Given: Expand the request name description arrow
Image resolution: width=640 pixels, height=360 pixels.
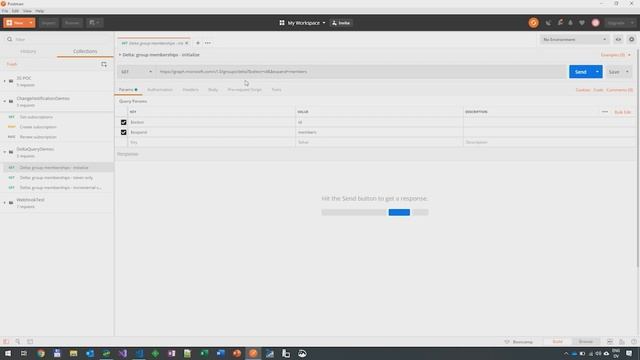Looking at the screenshot, I should pos(120,55).
